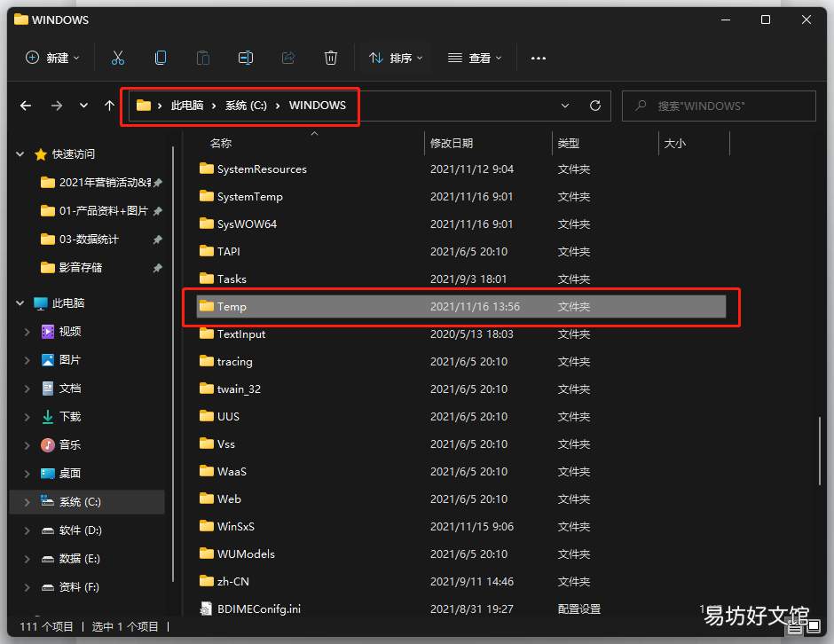Open 桌面 in the navigation pane

[61, 474]
